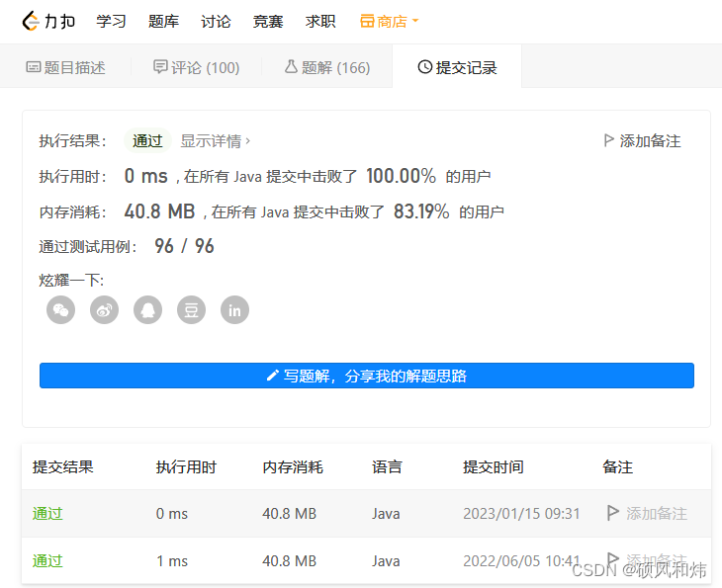Viewport: 722px width, 588px height.
Task: Select the 提交记录 tab
Action: click(x=457, y=67)
